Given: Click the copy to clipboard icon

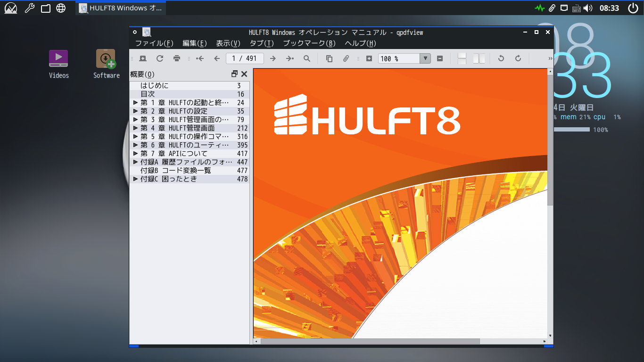Looking at the screenshot, I should 329,58.
